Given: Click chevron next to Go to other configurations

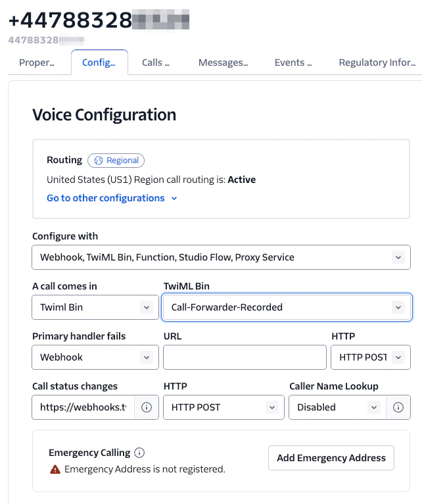Looking at the screenshot, I should click(174, 198).
